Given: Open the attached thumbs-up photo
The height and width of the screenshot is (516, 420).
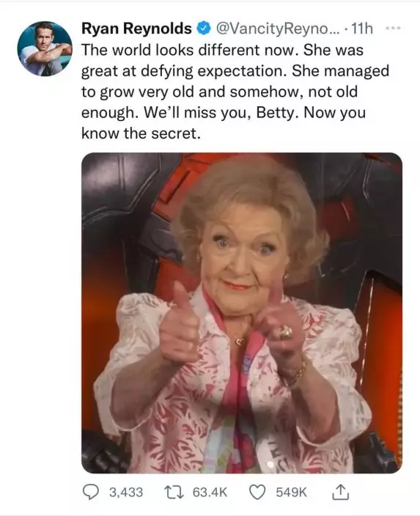Looking at the screenshot, I should point(242,313).
